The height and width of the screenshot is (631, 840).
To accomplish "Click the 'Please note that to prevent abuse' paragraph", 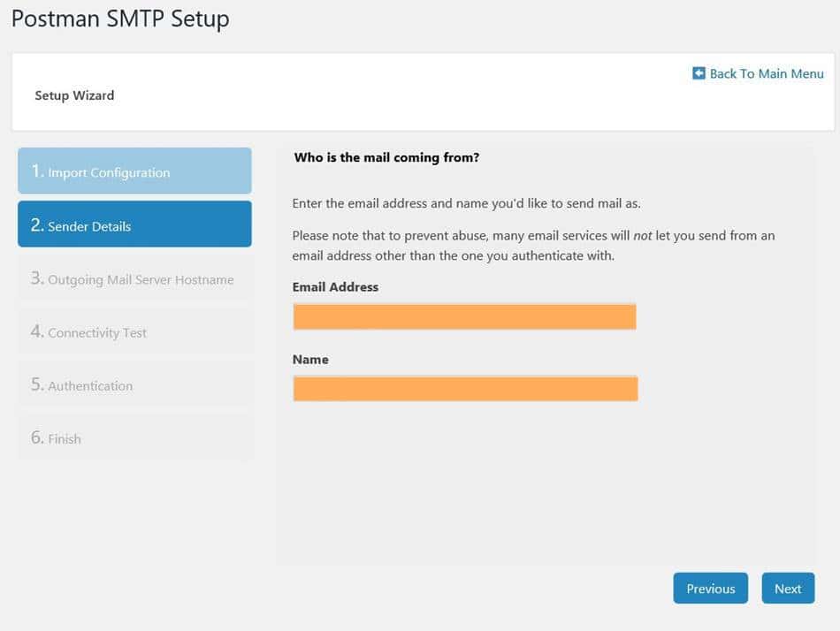I will [533, 246].
